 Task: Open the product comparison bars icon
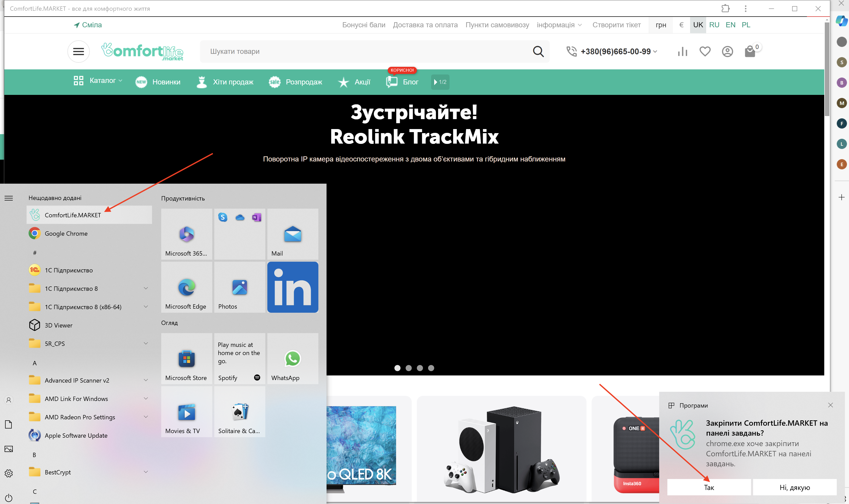(x=683, y=51)
